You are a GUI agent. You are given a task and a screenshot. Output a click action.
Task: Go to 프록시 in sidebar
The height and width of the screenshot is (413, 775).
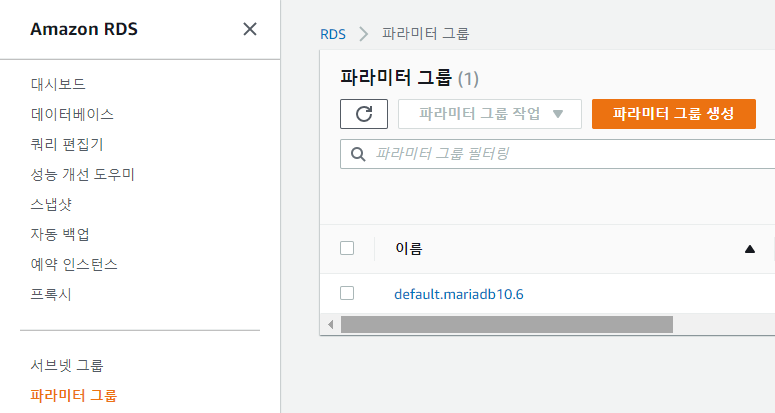click(51, 294)
